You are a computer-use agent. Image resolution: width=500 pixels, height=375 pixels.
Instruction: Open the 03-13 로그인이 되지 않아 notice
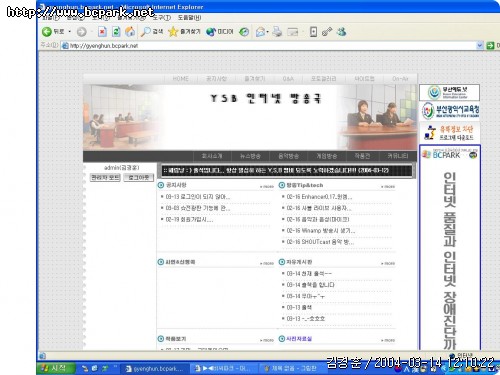[198, 197]
